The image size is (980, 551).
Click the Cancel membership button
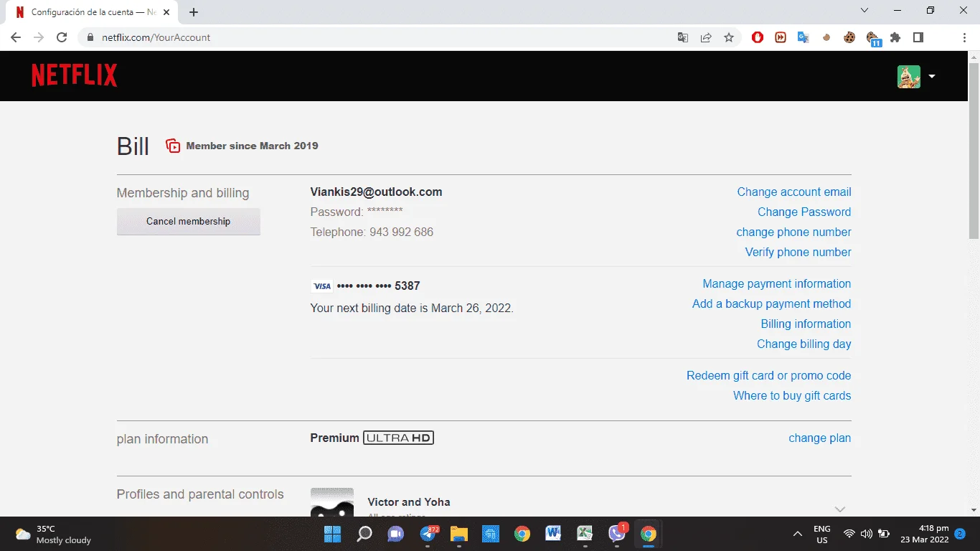[x=189, y=222]
